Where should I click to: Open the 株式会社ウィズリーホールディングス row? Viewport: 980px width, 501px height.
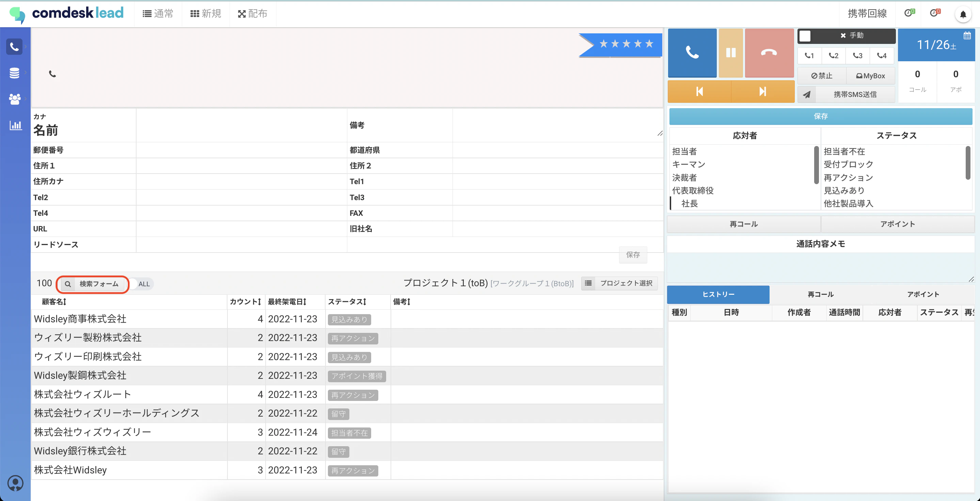click(x=347, y=413)
